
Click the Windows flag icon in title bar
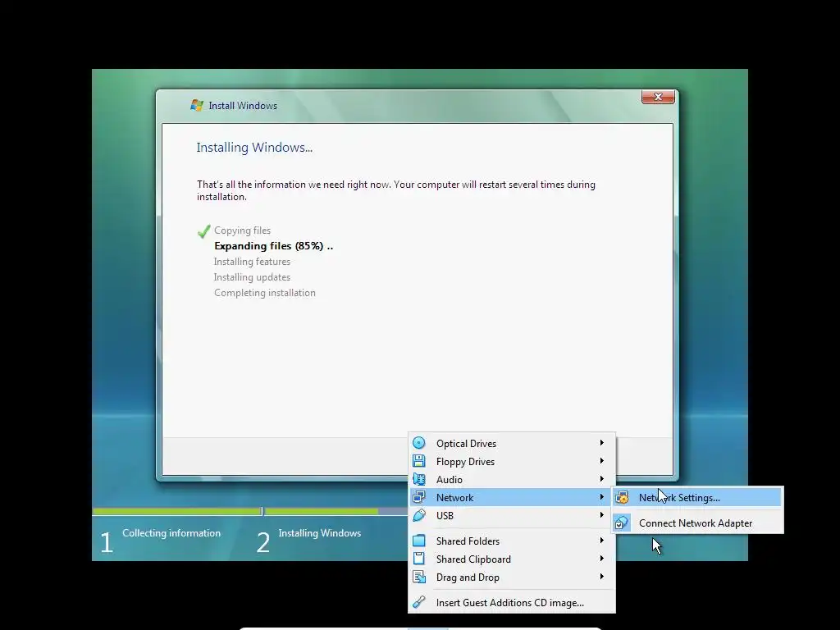point(197,106)
